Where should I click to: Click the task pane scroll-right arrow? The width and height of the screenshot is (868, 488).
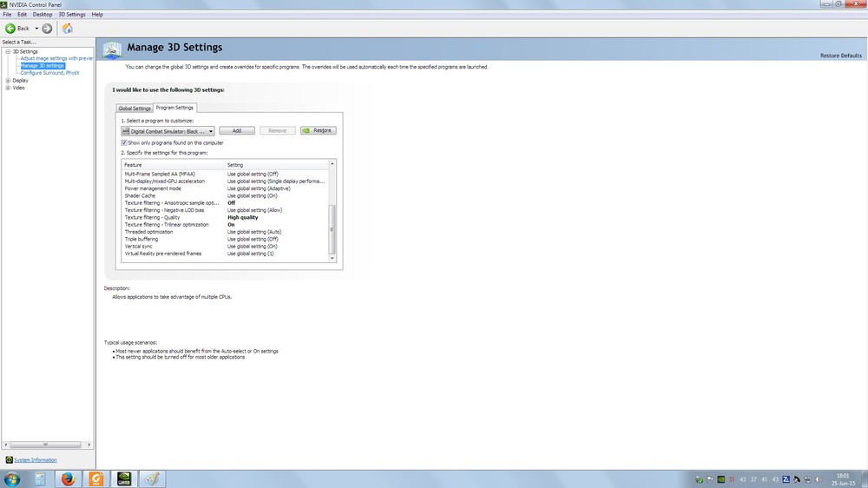89,445
